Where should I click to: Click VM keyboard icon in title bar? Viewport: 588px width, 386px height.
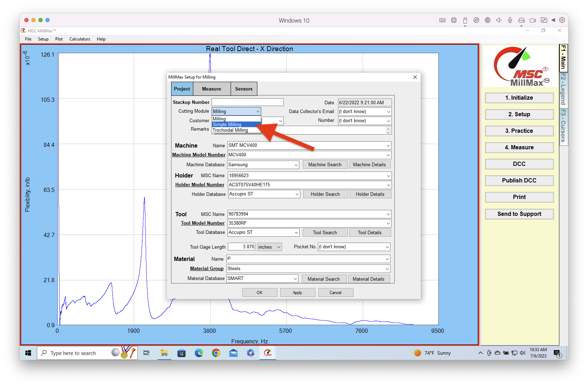pos(443,20)
